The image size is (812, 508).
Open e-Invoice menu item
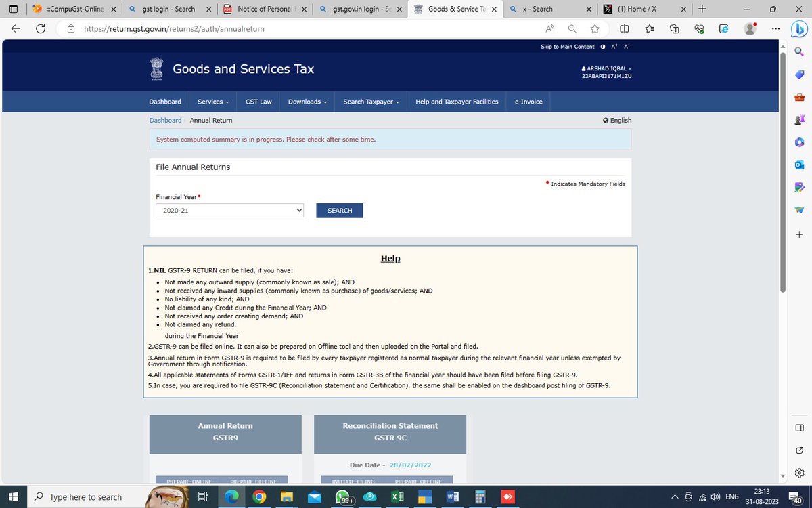click(x=528, y=102)
